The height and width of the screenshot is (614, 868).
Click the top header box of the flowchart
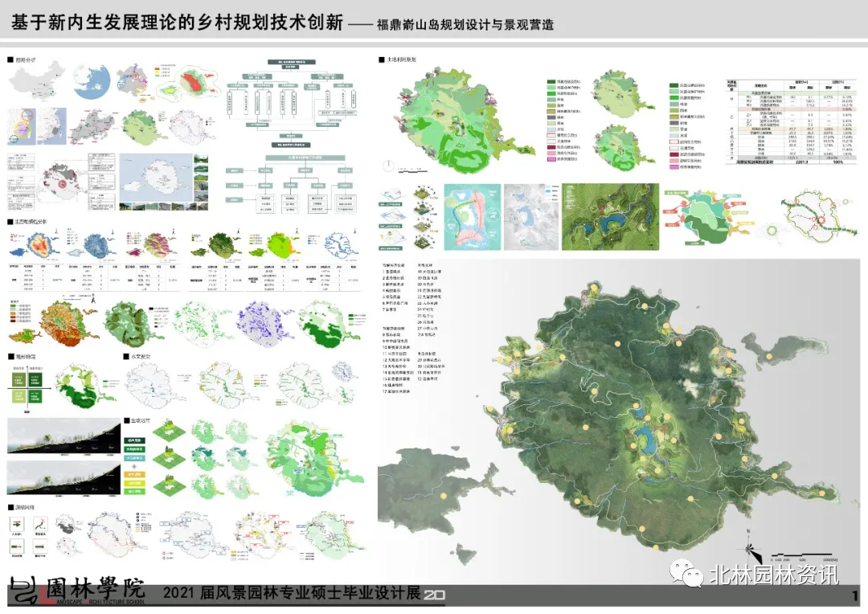coord(291,62)
